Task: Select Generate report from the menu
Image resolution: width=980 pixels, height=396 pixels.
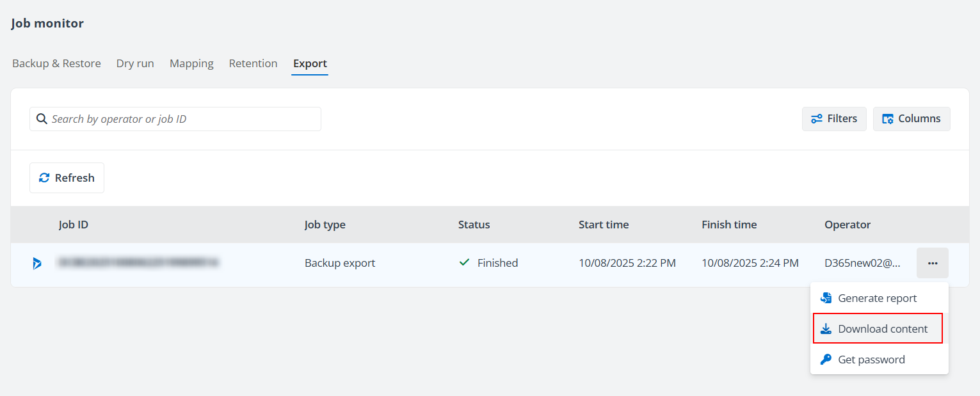Action: [x=878, y=298]
